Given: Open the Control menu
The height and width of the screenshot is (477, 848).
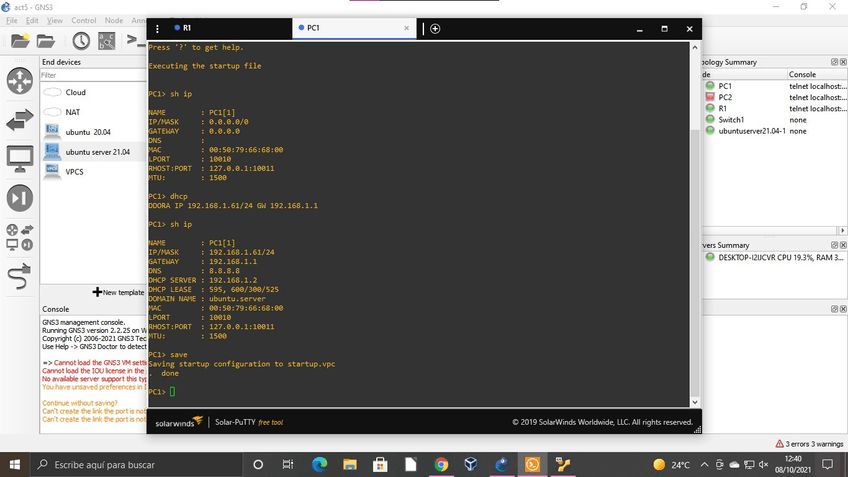Looking at the screenshot, I should (84, 20).
